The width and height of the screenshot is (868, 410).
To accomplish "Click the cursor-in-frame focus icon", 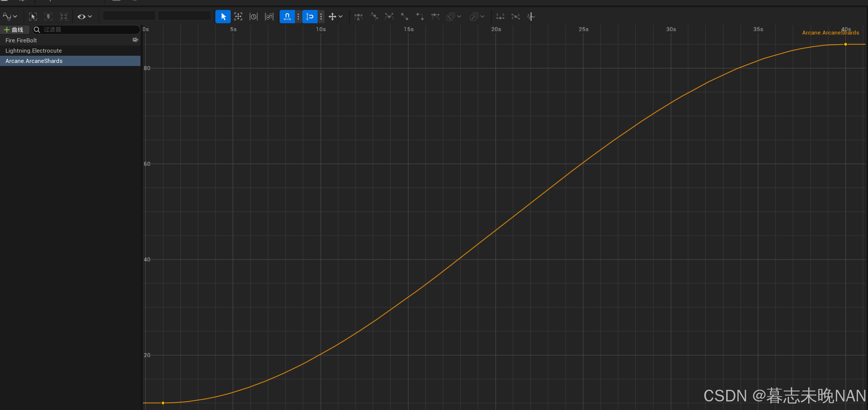I will [x=33, y=16].
